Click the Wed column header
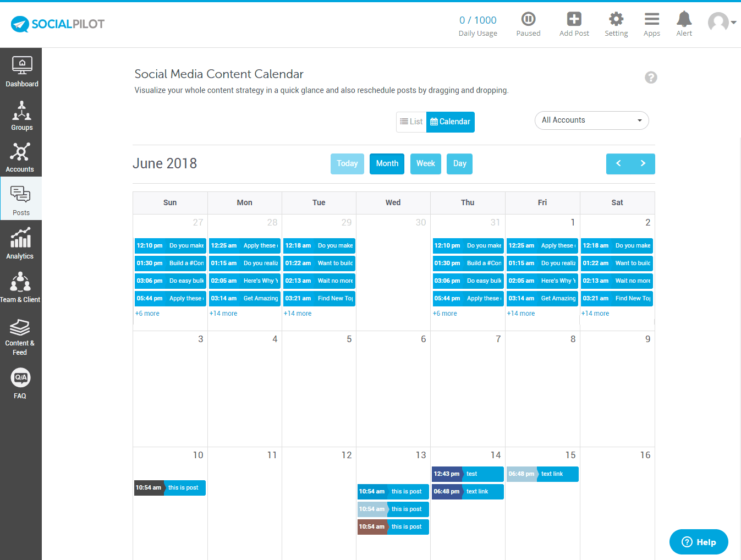The width and height of the screenshot is (741, 560). pos(393,202)
